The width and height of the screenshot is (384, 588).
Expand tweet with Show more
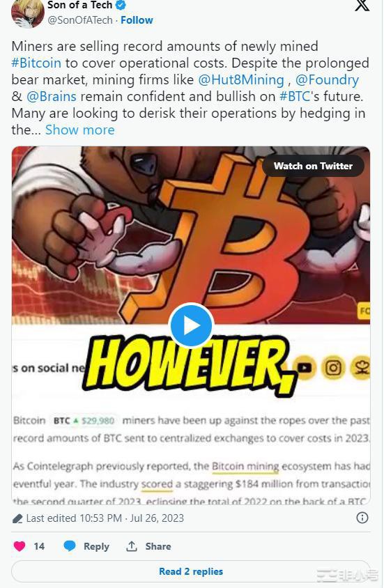(x=80, y=130)
